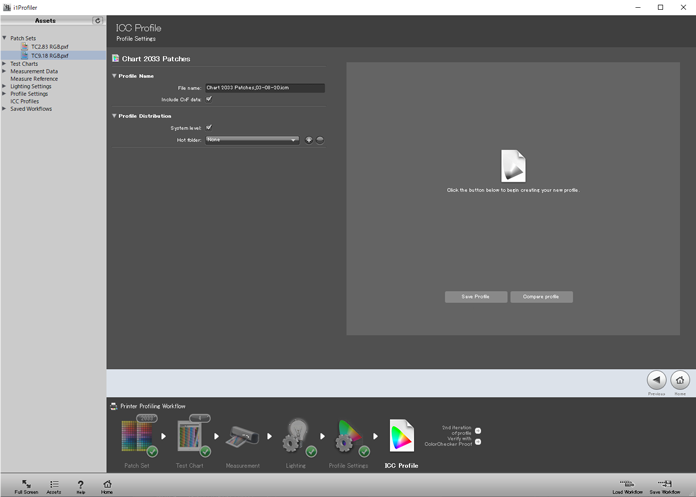696x497 pixels.
Task: Open Profile Settings workflow step icon
Action: [x=348, y=437]
